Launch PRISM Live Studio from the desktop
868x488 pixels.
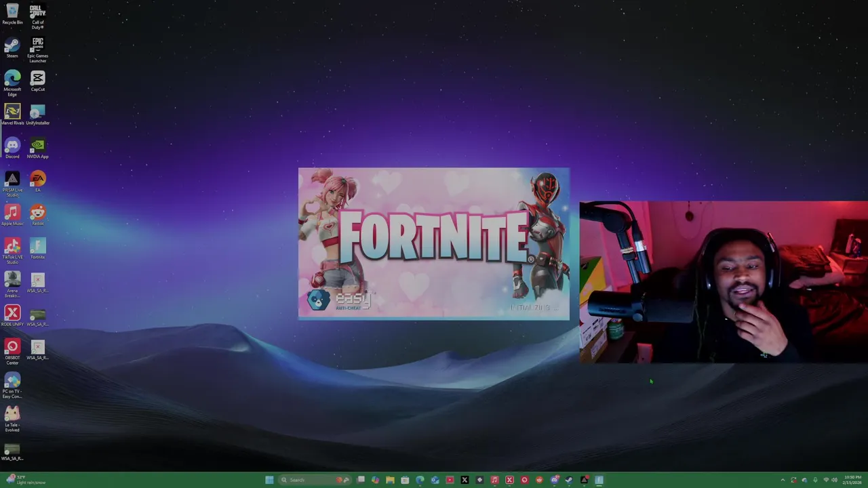coord(12,184)
